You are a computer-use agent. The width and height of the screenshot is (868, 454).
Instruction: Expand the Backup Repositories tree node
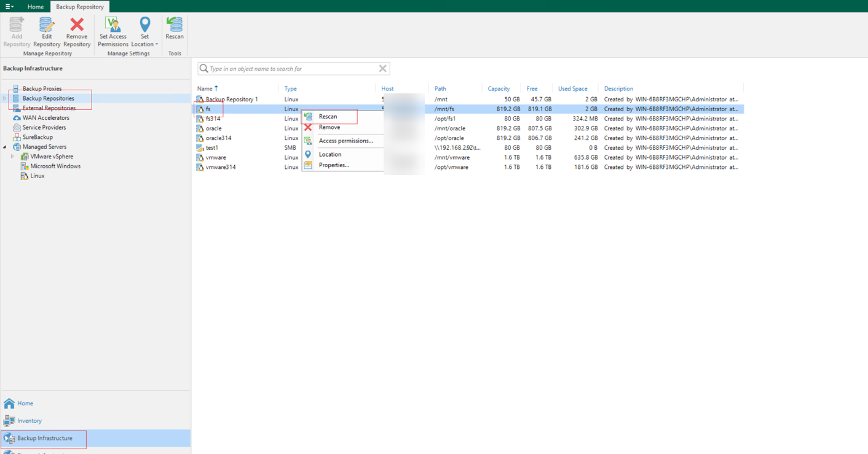[x=5, y=98]
